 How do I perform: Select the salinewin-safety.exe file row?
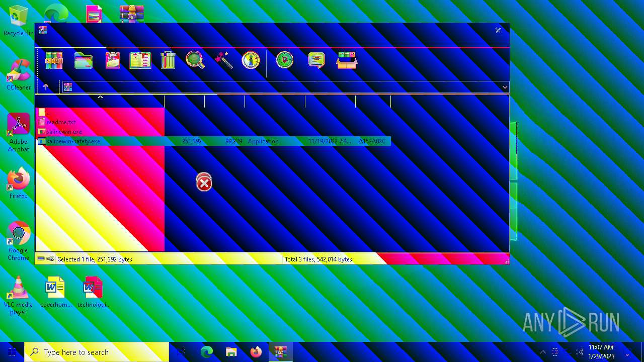pos(213,141)
